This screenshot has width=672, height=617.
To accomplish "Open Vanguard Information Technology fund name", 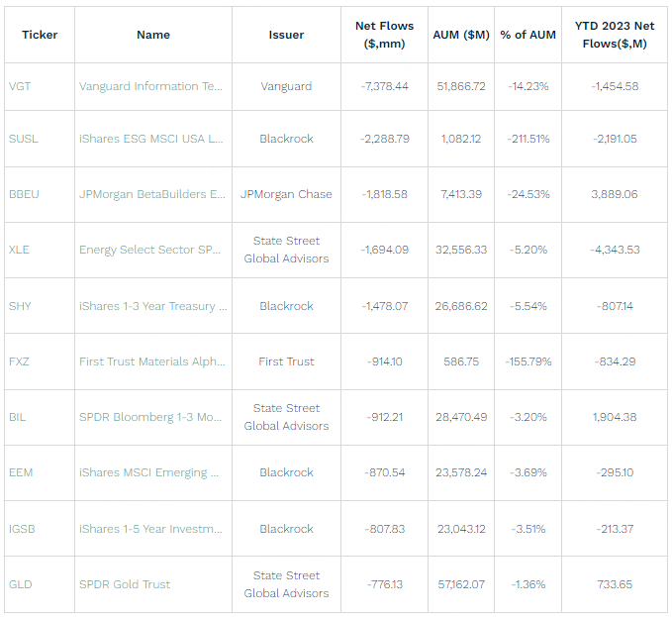I will (x=150, y=86).
